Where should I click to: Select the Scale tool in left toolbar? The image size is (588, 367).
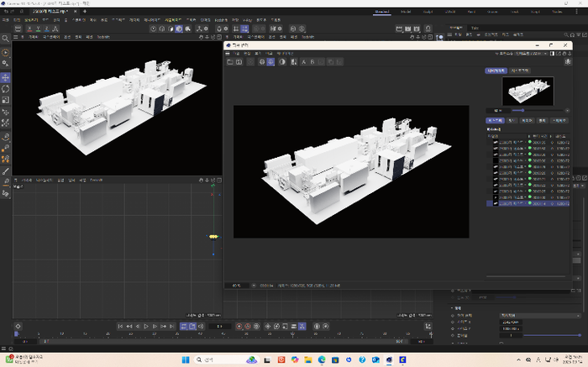6,99
